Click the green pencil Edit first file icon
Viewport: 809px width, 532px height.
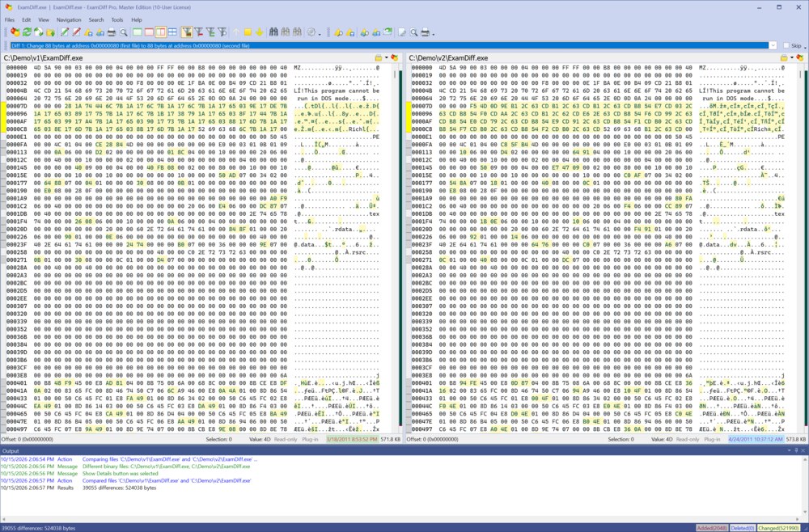pyautogui.click(x=65, y=32)
